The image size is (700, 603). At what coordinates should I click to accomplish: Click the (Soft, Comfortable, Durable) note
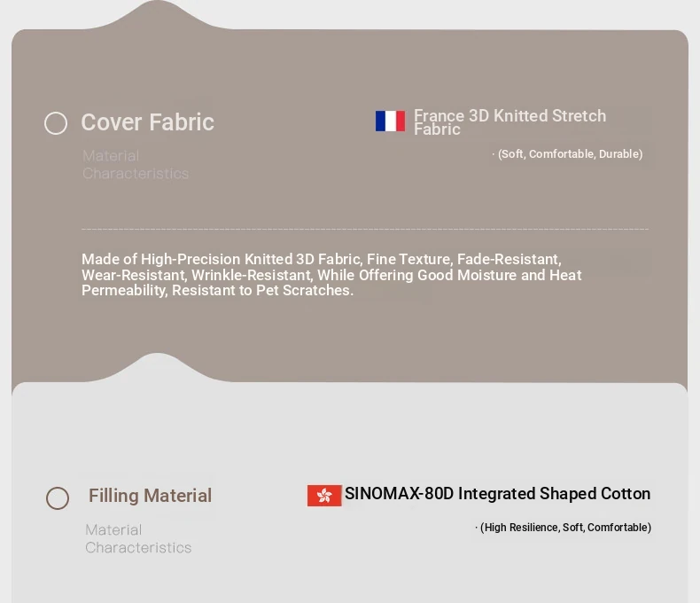pyautogui.click(x=570, y=154)
